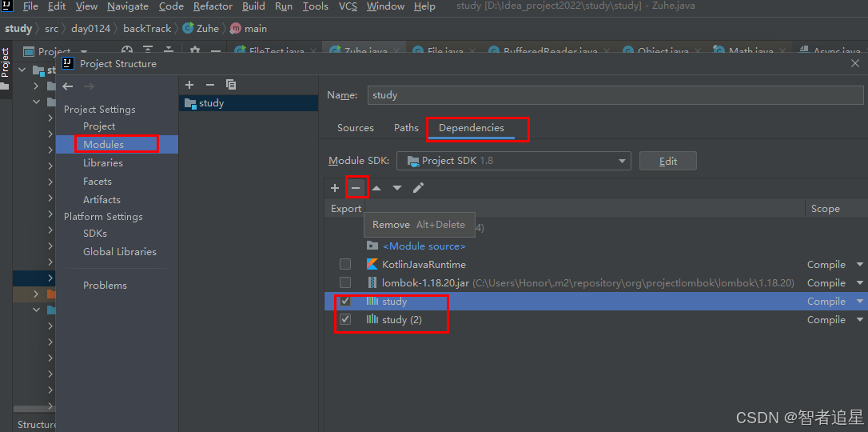
Task: Open Project tool window options via the gear icon
Action: point(194,51)
